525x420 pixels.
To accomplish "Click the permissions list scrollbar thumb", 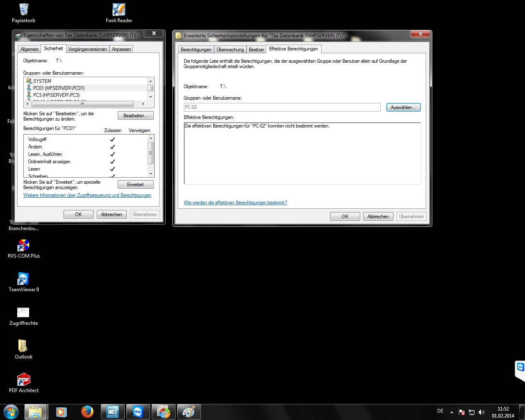I will pyautogui.click(x=151, y=153).
